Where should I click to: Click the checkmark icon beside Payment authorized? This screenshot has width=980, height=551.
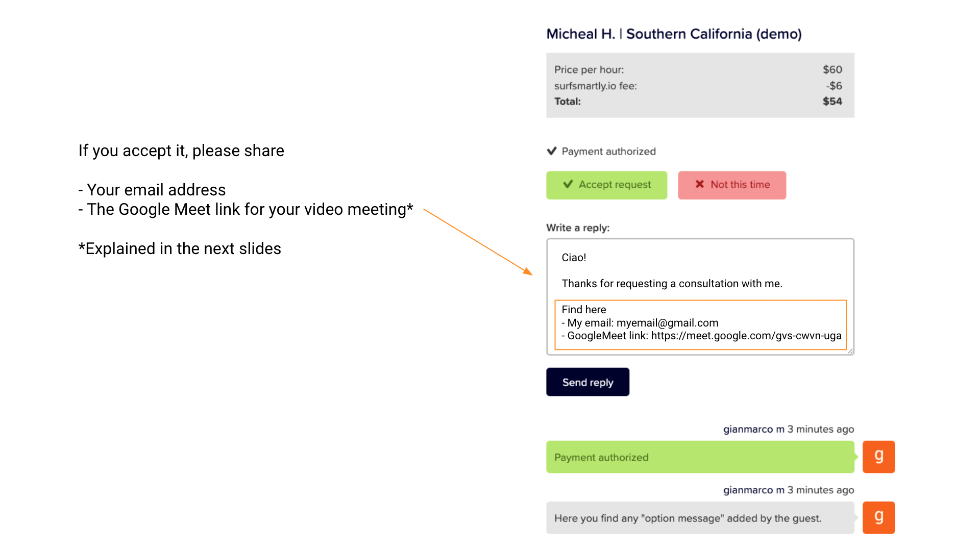pyautogui.click(x=551, y=151)
